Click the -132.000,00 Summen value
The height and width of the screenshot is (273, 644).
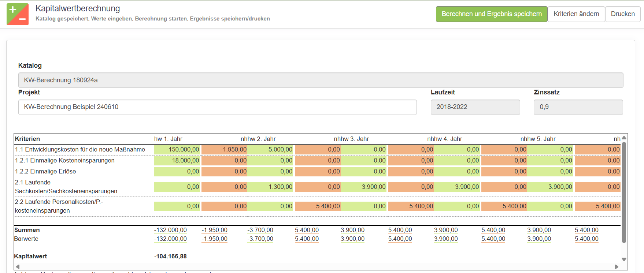[170, 230]
